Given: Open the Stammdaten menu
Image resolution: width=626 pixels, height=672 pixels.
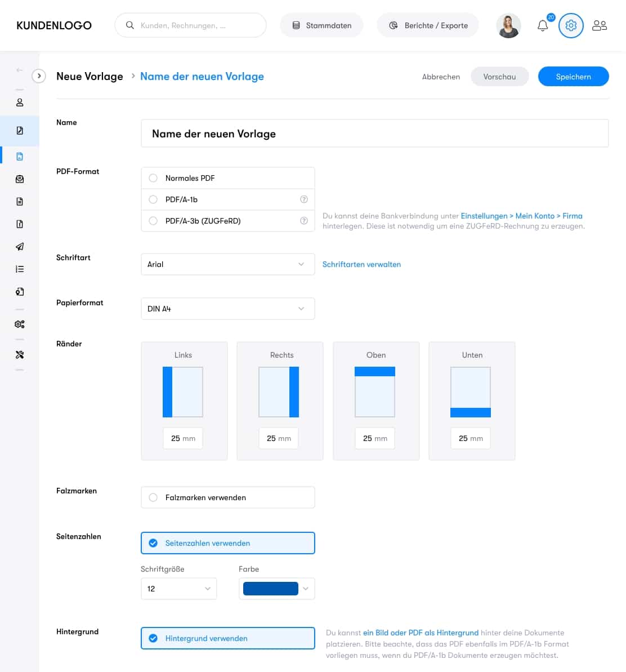Looking at the screenshot, I should [x=321, y=26].
